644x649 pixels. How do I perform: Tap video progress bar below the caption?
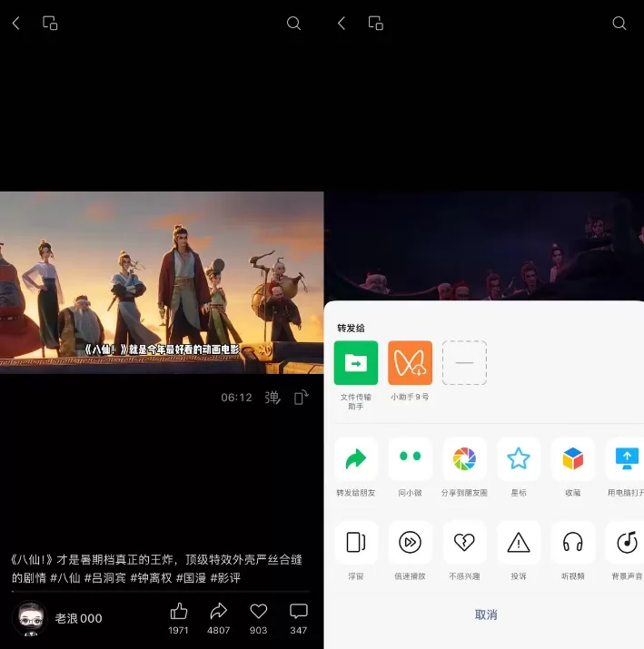click(x=161, y=592)
